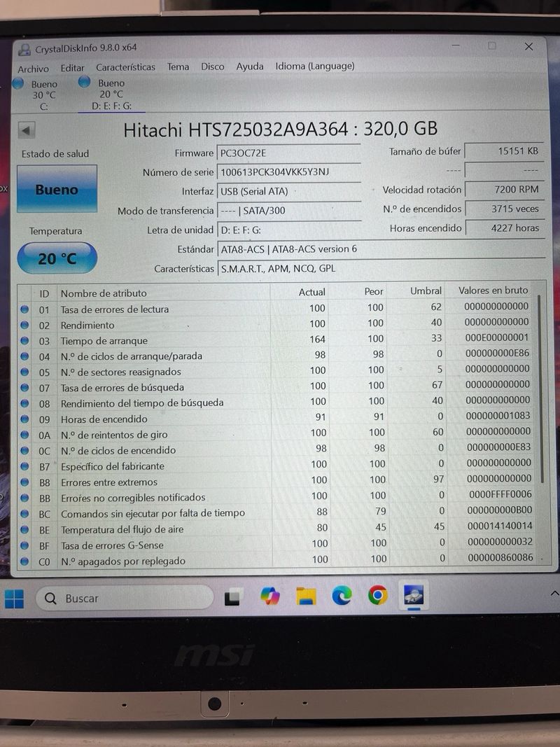Click the Valores en bruto column header
Image resolution: width=560 pixels, height=747 pixels.
493,290
